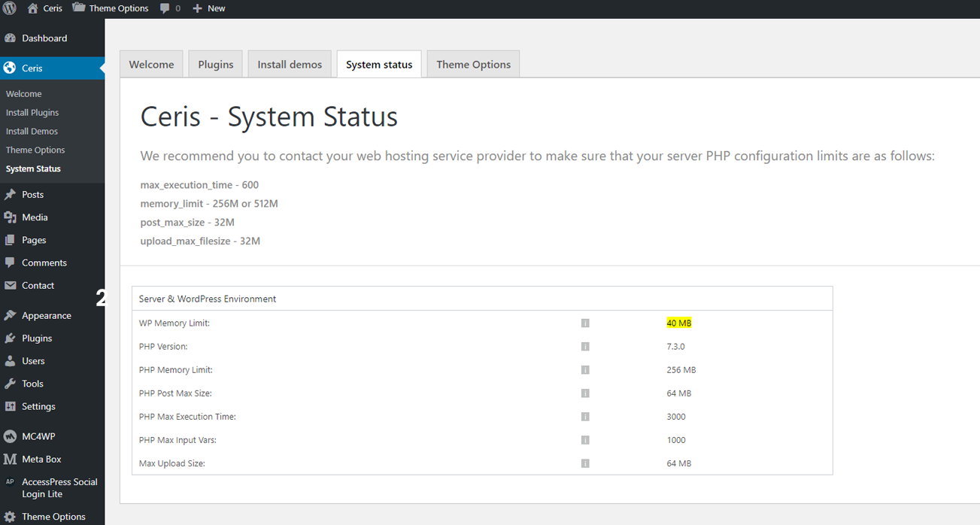Viewport: 980px width, 525px height.
Task: Click the Dashboard gauge icon in sidebar
Action: coord(10,38)
